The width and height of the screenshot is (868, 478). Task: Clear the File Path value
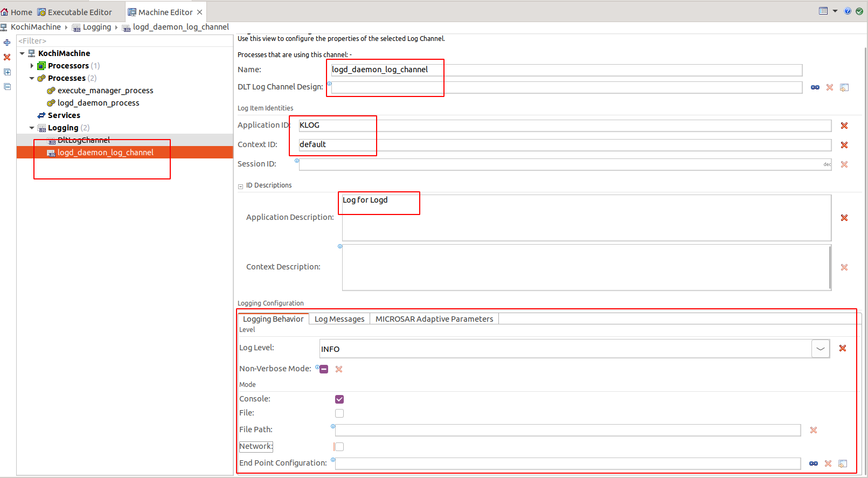coord(814,430)
